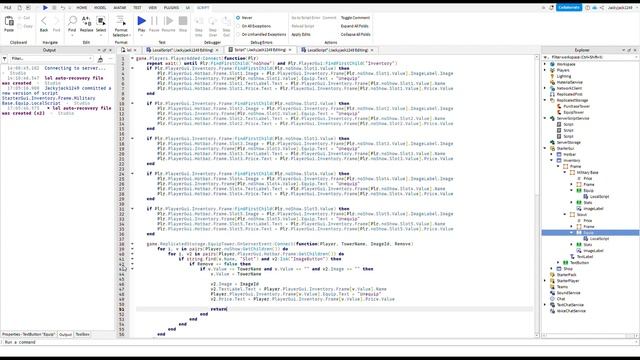
Task: Select the ReplicatedFirst item in Explorer
Action: (569, 94)
